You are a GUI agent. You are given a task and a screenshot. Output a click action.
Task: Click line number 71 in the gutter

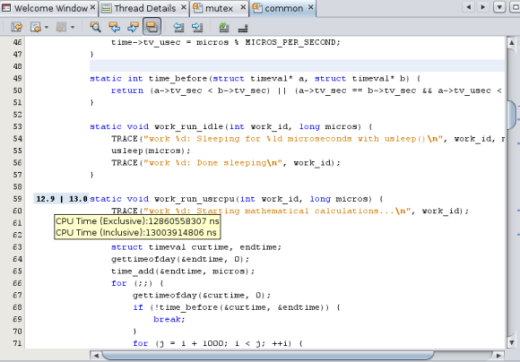tap(17, 343)
